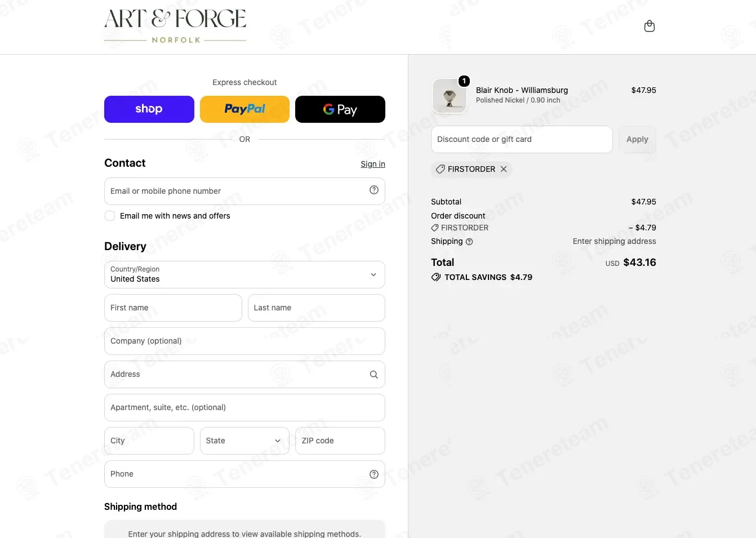Viewport: 756px width, 538px height.
Task: Focus the Discount code or gift card field
Action: pyautogui.click(x=522, y=139)
